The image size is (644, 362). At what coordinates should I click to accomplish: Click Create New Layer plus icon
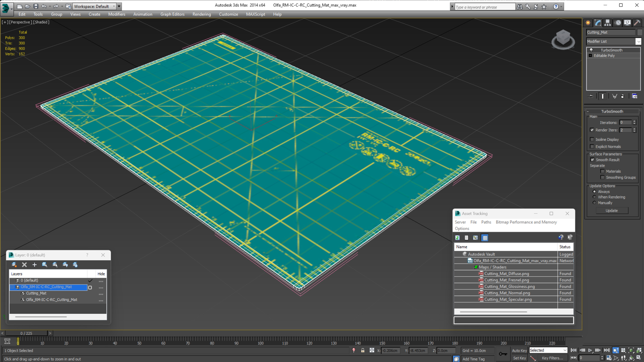coord(35,265)
